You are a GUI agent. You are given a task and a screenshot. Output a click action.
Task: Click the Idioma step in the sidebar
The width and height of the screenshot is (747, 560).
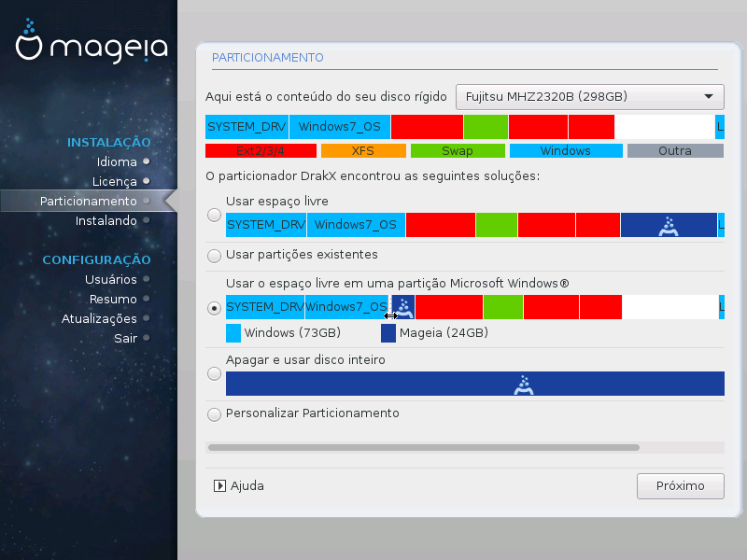coord(116,161)
